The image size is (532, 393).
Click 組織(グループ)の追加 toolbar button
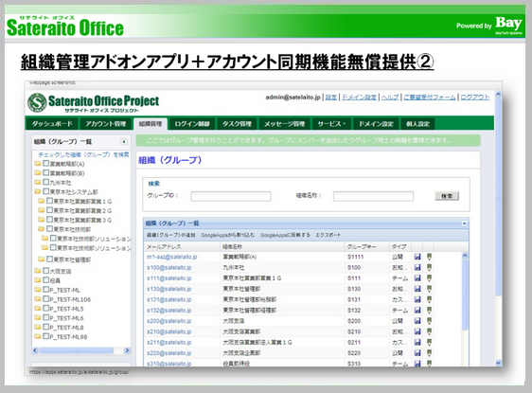[x=171, y=235]
